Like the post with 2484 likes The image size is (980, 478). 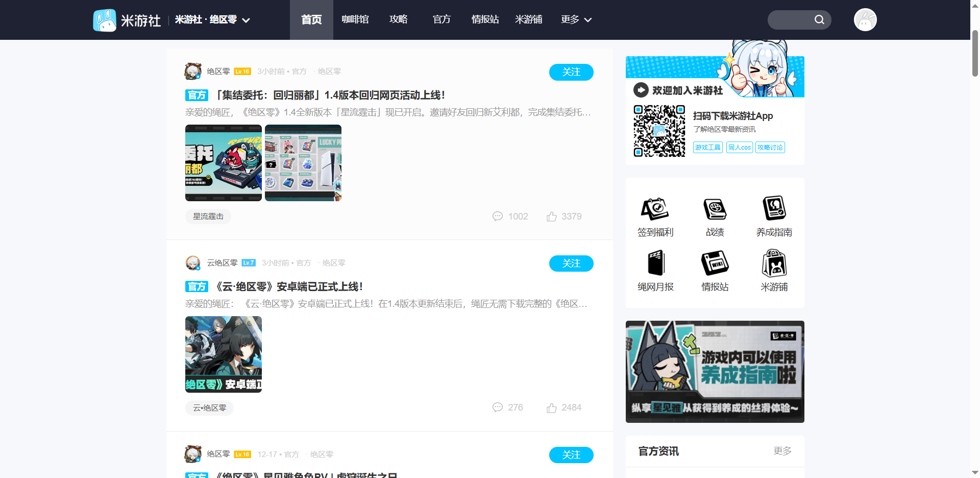coord(552,408)
